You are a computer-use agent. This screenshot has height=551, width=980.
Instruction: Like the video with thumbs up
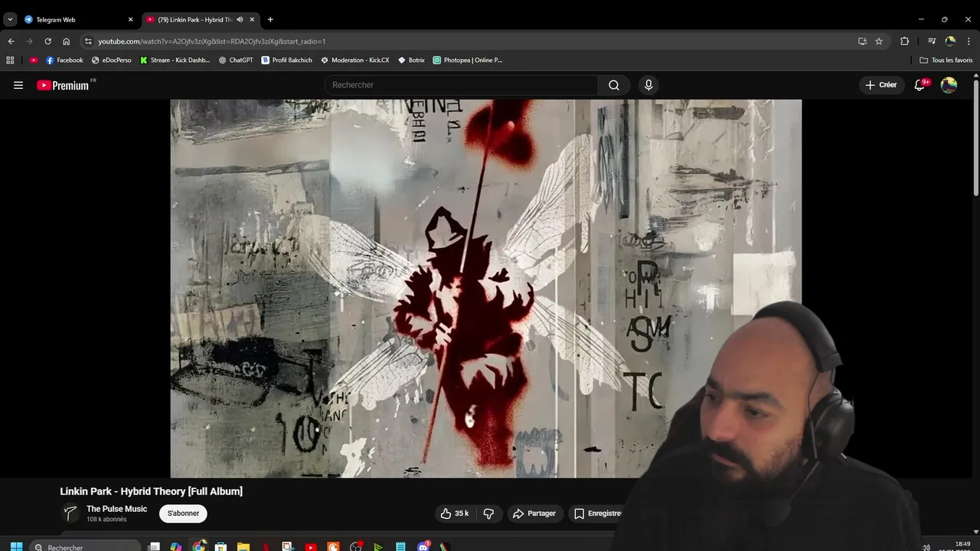[x=454, y=514]
